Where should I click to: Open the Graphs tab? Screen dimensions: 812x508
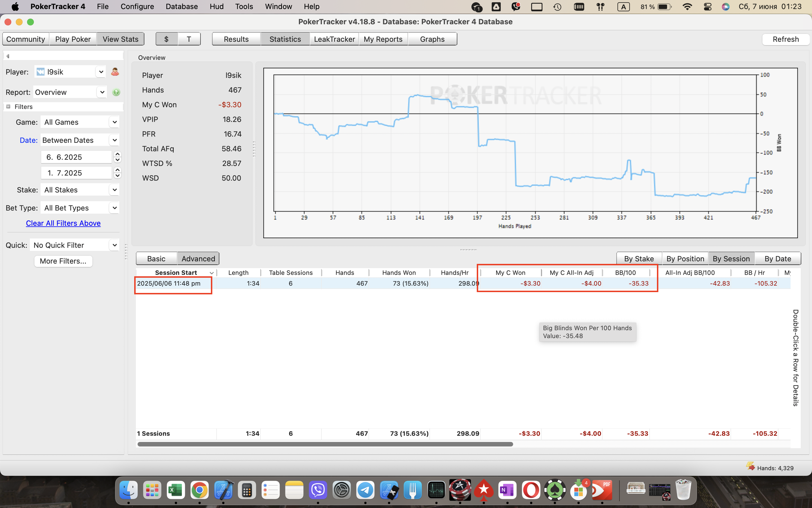pos(432,39)
